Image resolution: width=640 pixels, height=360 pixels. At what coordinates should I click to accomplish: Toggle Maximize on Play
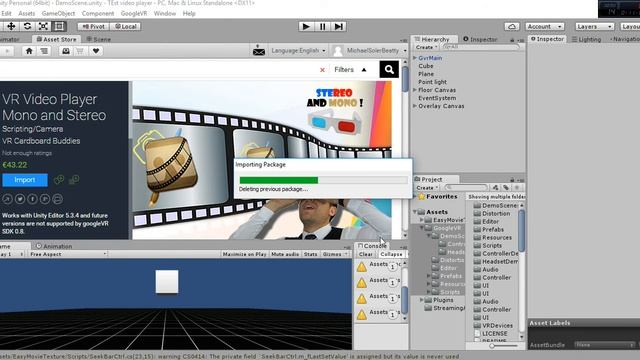click(x=244, y=254)
